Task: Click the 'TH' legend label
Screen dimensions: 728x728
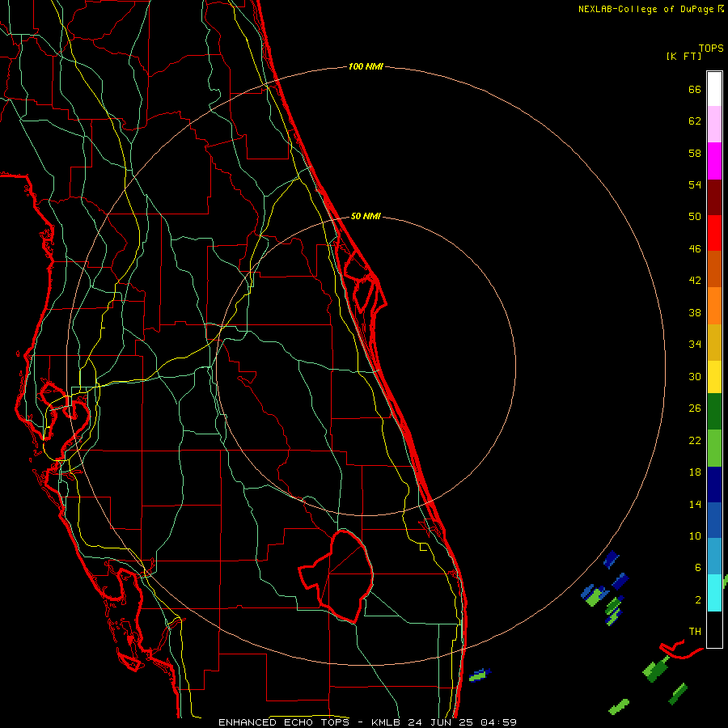Action: point(695,632)
